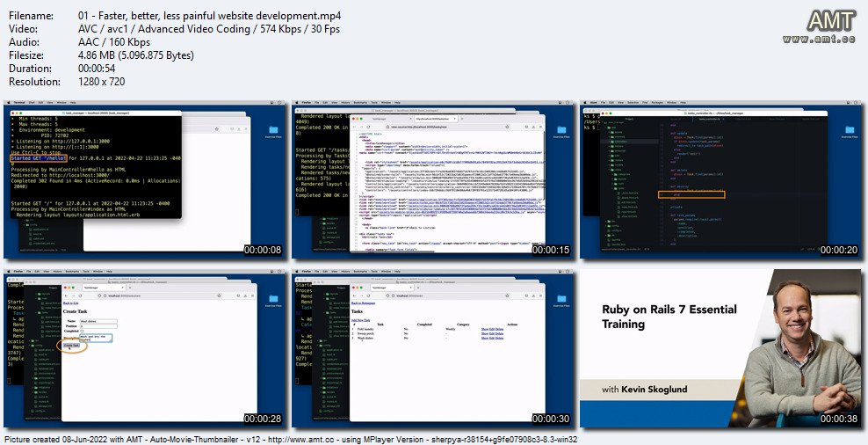Open the 00:00:15 view-source thumbnail

[433, 179]
